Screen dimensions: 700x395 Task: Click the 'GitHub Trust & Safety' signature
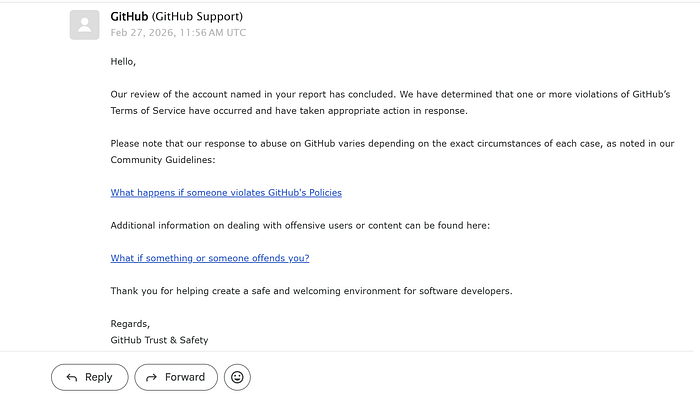(159, 340)
